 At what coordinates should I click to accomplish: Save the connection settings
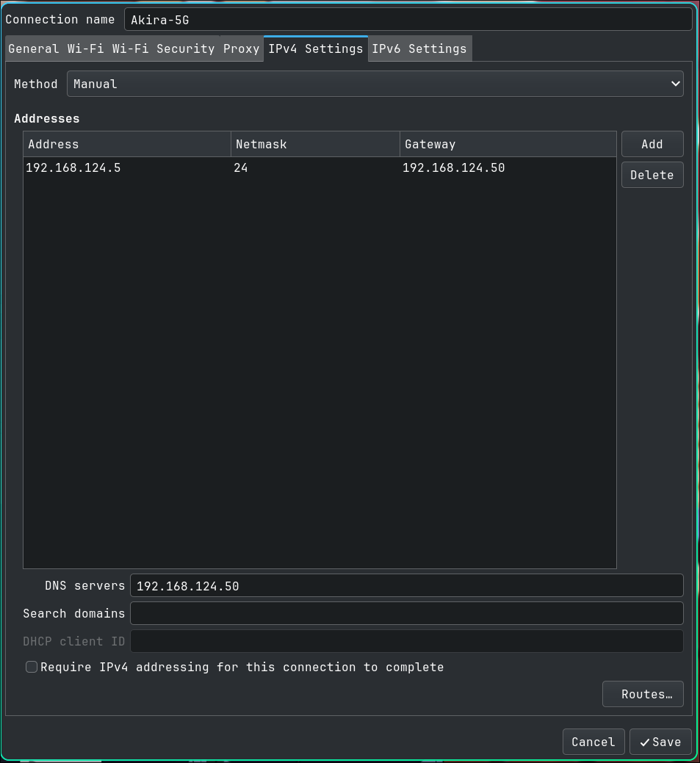coord(660,742)
